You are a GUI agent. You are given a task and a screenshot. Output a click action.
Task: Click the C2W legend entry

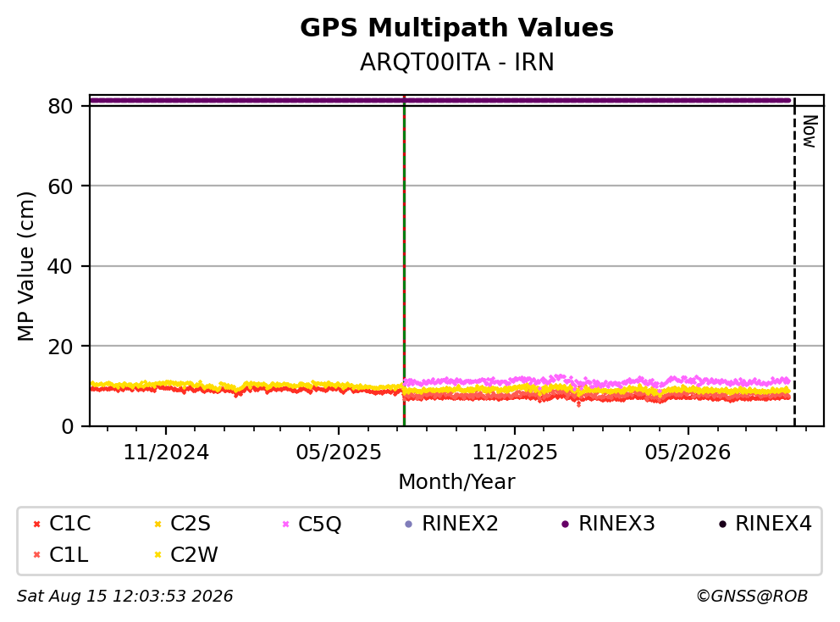(186, 554)
